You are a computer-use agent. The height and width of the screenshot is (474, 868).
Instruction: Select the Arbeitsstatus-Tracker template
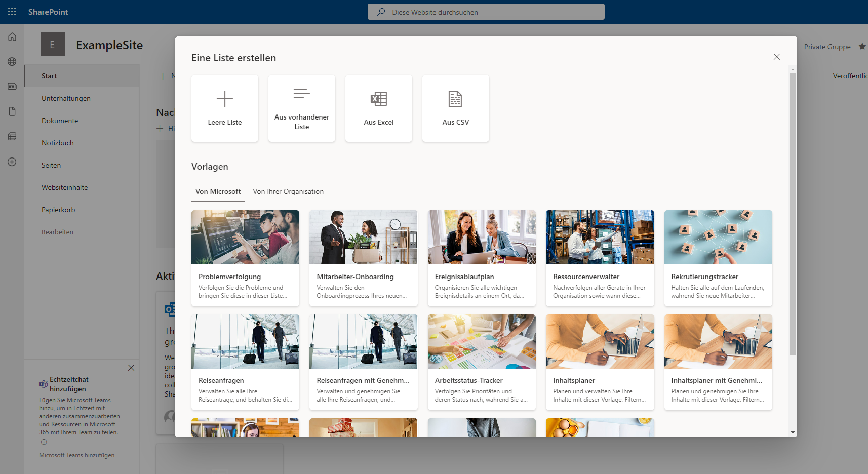[482, 362]
